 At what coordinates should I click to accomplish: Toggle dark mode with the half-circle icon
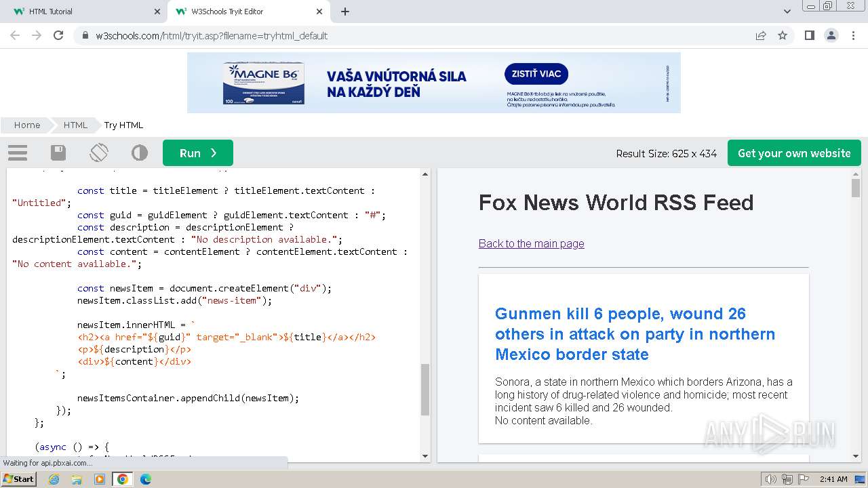[x=140, y=152]
